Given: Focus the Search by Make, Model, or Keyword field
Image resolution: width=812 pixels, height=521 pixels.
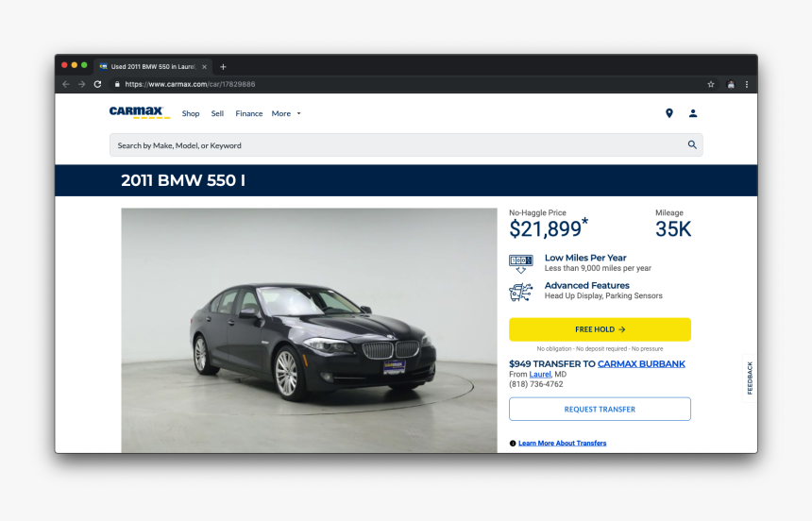Looking at the screenshot, I should click(406, 145).
